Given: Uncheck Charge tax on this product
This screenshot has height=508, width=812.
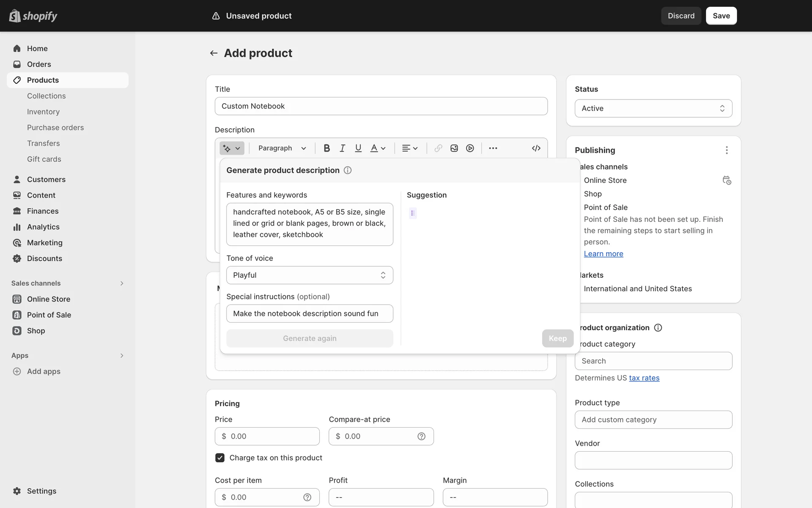Looking at the screenshot, I should coord(220,458).
